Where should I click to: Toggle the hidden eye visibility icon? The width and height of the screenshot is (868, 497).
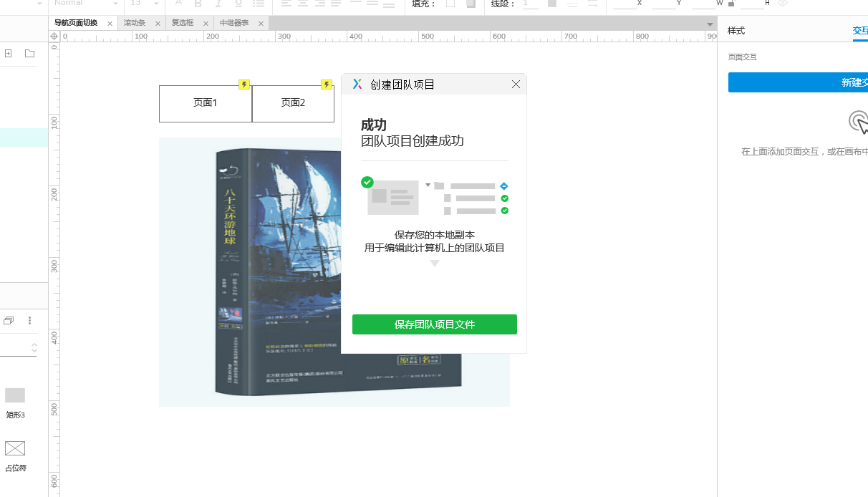pyautogui.click(x=783, y=4)
